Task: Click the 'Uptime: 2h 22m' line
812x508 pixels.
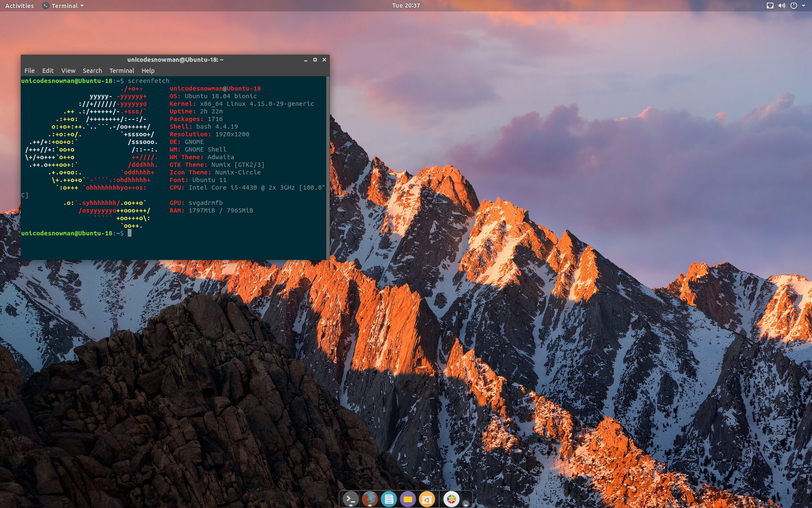Action: pos(196,111)
